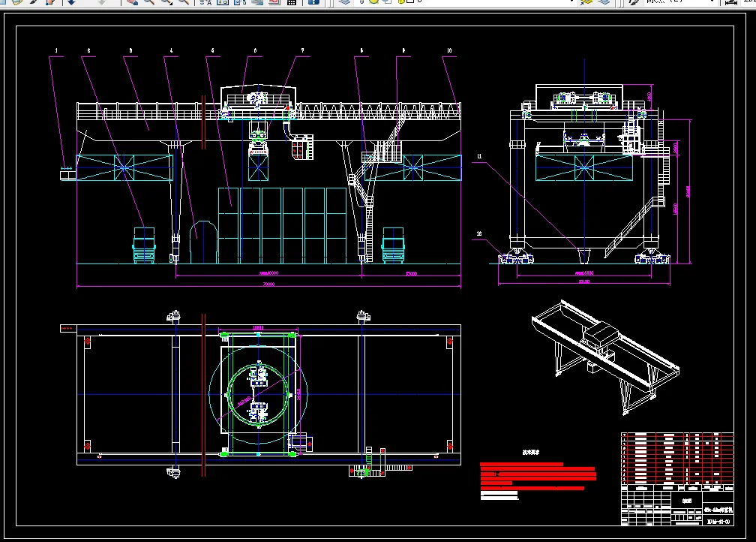
Task: Click the Undo arrow in the toolbar
Action: point(71,2)
